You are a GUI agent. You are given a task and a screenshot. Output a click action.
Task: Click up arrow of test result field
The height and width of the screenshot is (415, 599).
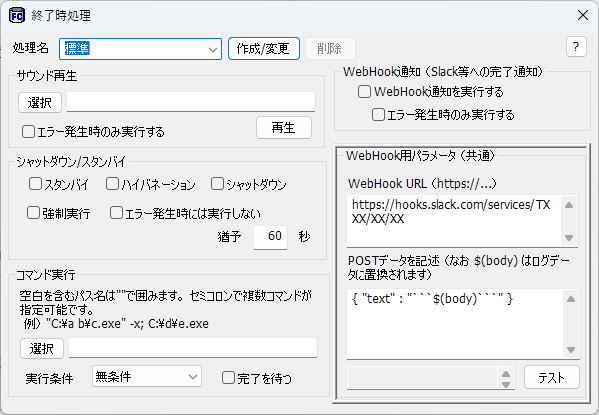point(506,374)
